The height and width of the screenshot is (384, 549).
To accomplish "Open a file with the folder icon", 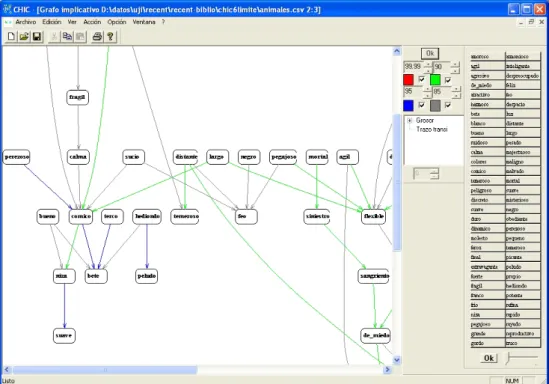I will [x=24, y=36].
